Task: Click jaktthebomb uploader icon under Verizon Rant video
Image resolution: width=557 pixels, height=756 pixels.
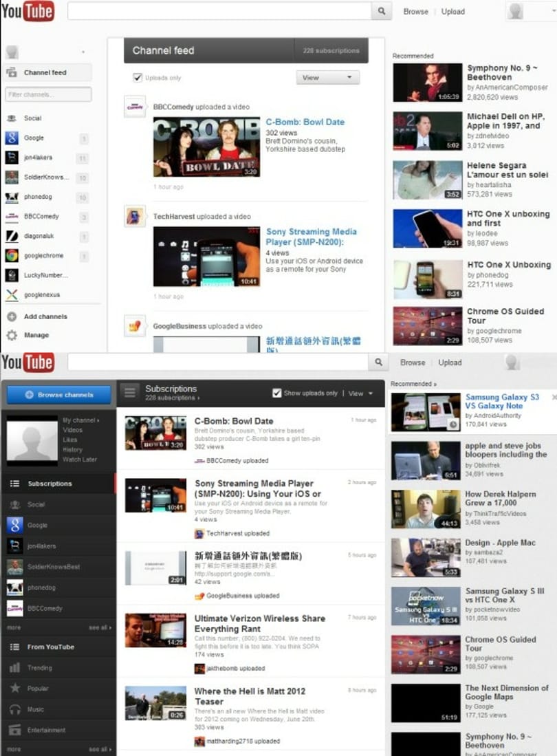Action: pos(199,669)
